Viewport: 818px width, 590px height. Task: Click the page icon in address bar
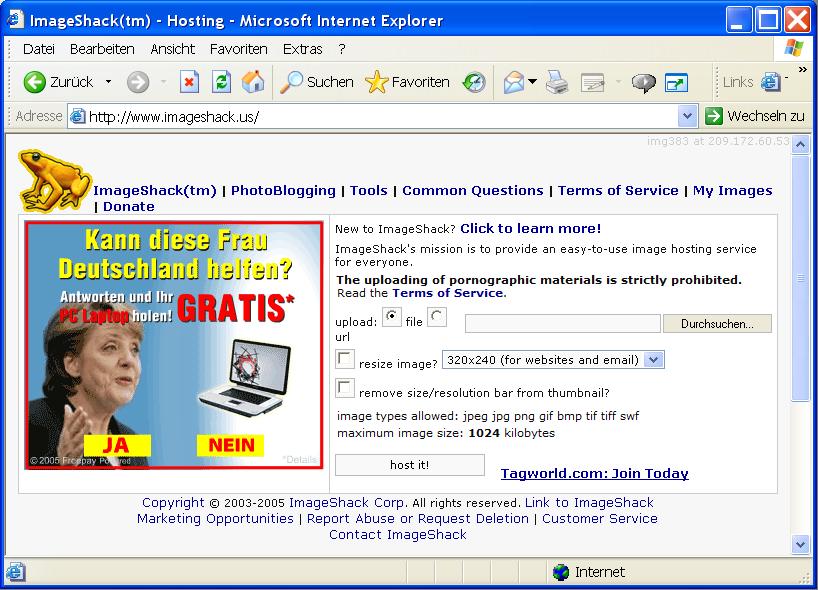click(x=78, y=116)
